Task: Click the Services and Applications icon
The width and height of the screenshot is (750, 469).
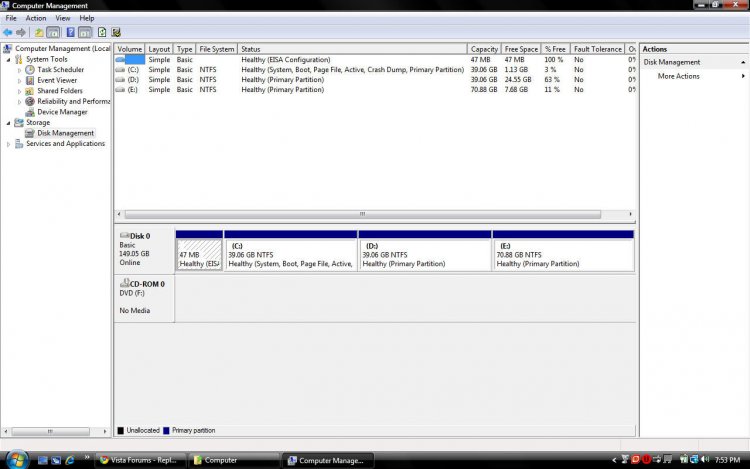Action: pyautogui.click(x=19, y=143)
